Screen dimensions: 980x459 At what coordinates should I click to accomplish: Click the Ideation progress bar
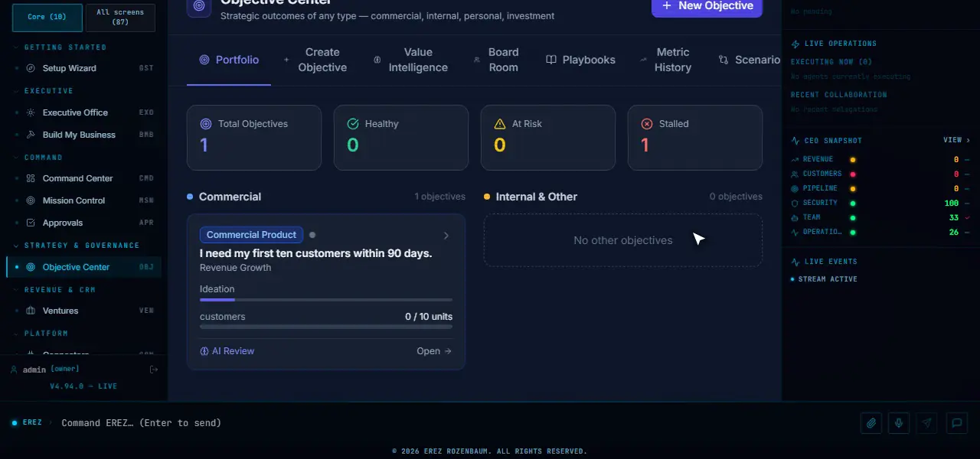point(326,300)
